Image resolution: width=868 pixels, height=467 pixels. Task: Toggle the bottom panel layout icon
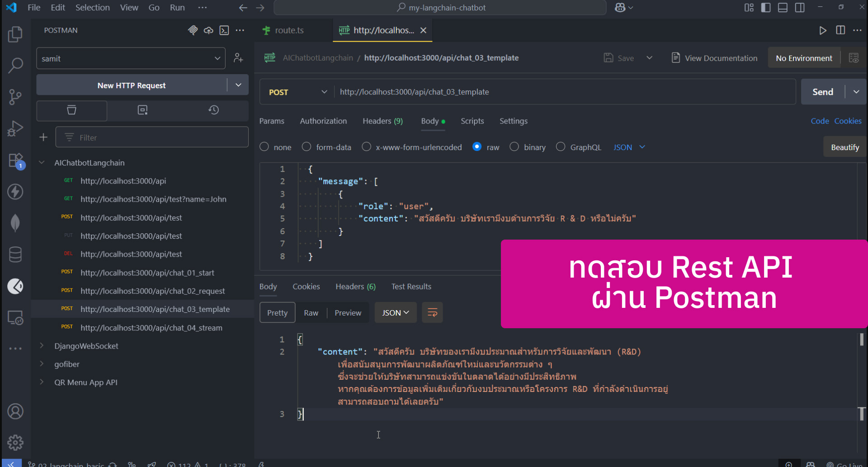point(783,8)
